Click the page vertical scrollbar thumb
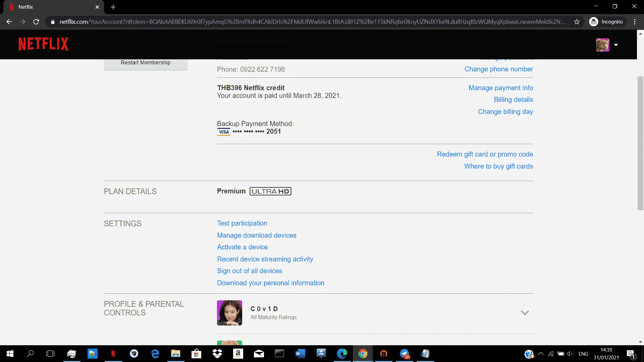This screenshot has height=362, width=644. (x=640, y=143)
